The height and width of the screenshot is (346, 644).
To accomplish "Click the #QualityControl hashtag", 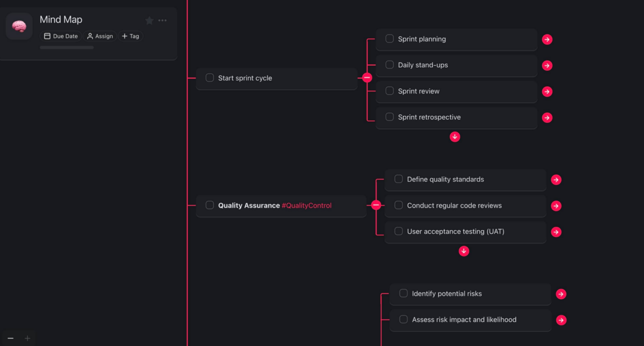I will [x=306, y=206].
